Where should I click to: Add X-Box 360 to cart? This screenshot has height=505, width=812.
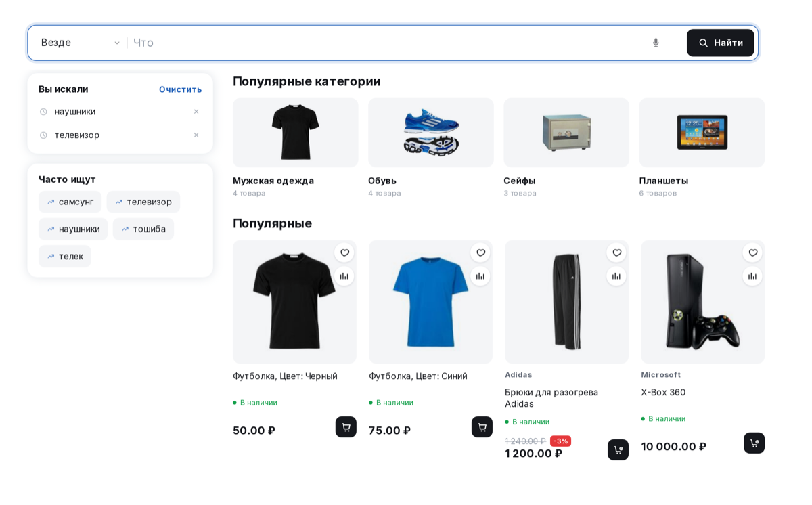tap(754, 443)
